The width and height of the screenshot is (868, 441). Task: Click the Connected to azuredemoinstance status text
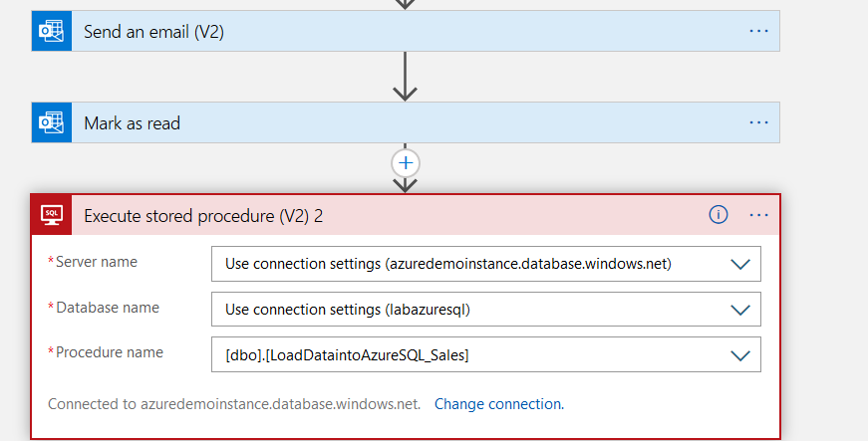234,404
